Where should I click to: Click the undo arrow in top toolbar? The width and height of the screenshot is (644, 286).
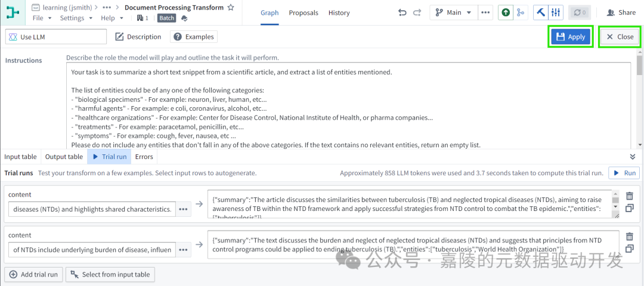(x=402, y=13)
